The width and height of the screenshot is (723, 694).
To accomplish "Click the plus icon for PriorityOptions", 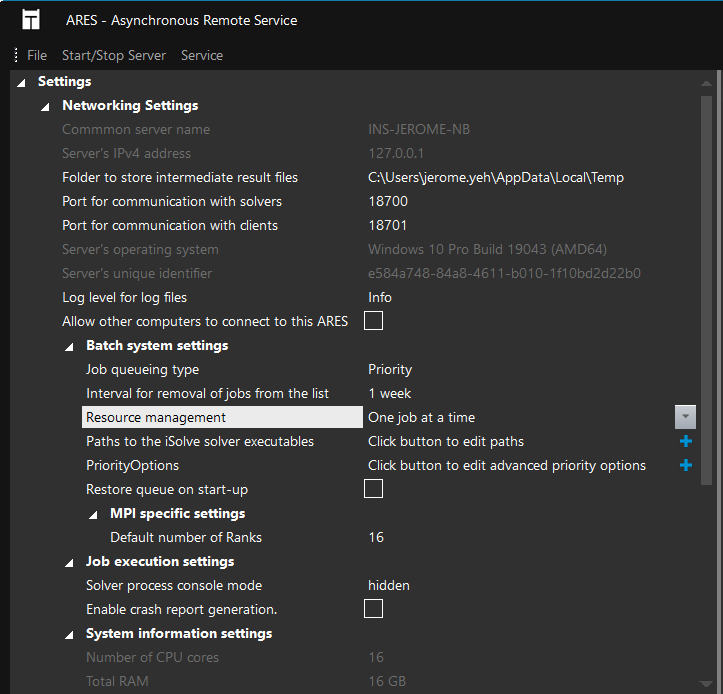I will click(x=686, y=465).
